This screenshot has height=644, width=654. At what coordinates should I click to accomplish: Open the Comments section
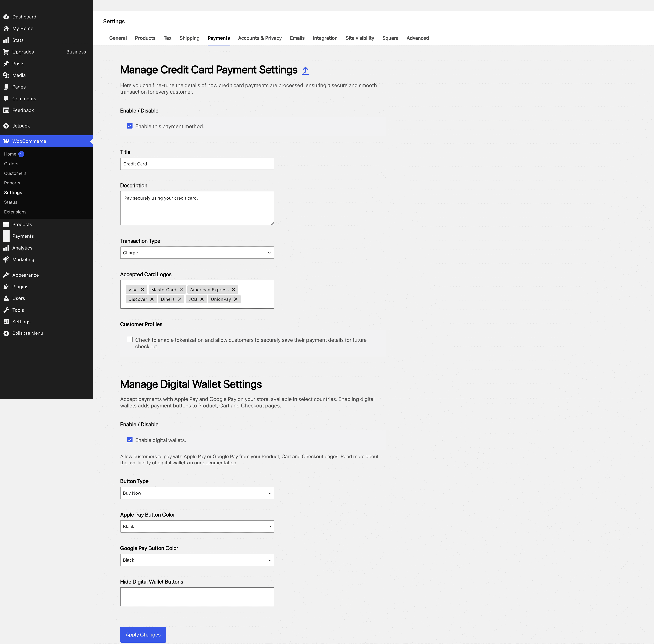(24, 98)
